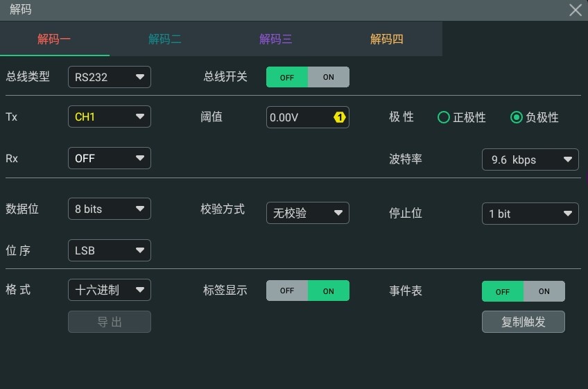Switch to the 解码二 tab
The width and height of the screenshot is (588, 389).
point(164,39)
